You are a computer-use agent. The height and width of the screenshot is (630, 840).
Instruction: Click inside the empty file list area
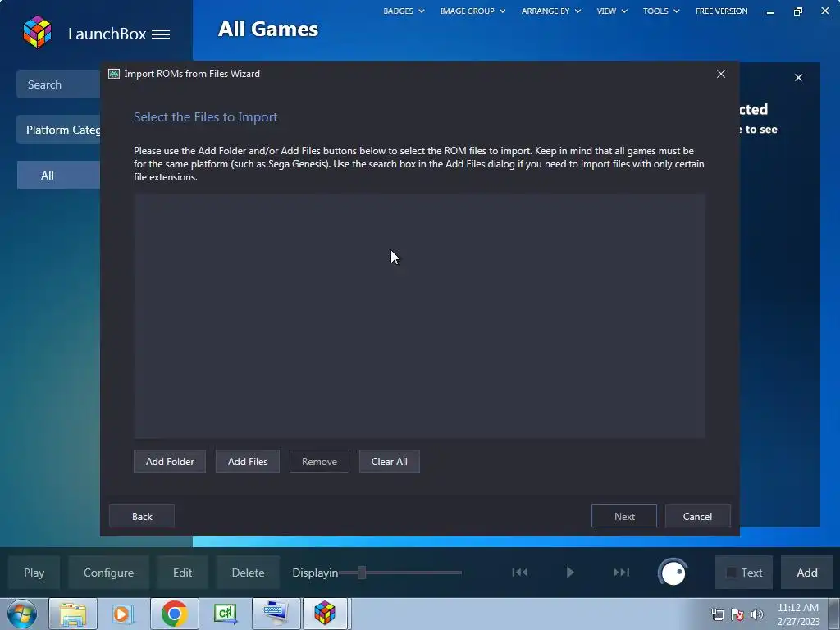click(x=419, y=316)
